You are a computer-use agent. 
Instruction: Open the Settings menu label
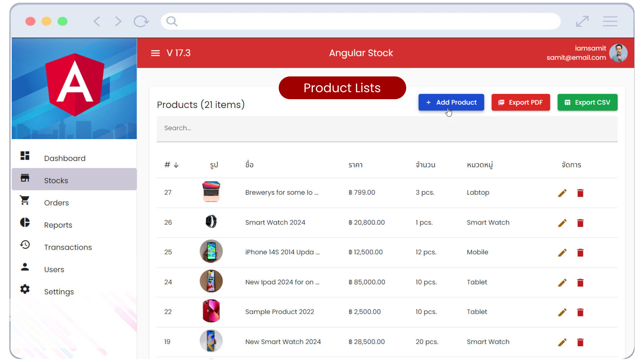(x=59, y=292)
